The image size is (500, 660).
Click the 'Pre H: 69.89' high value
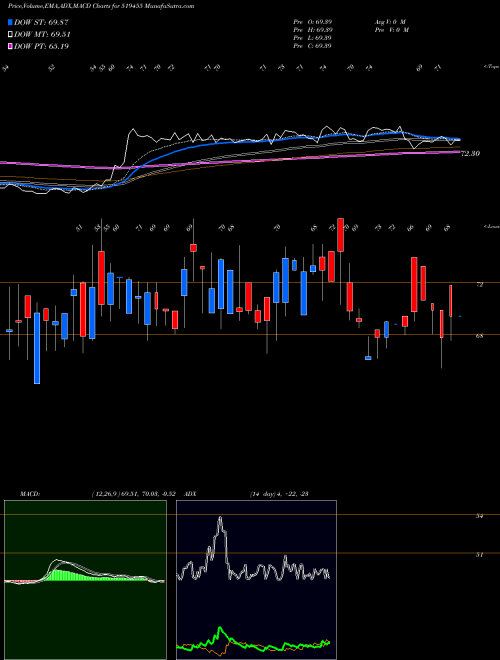click(x=313, y=30)
